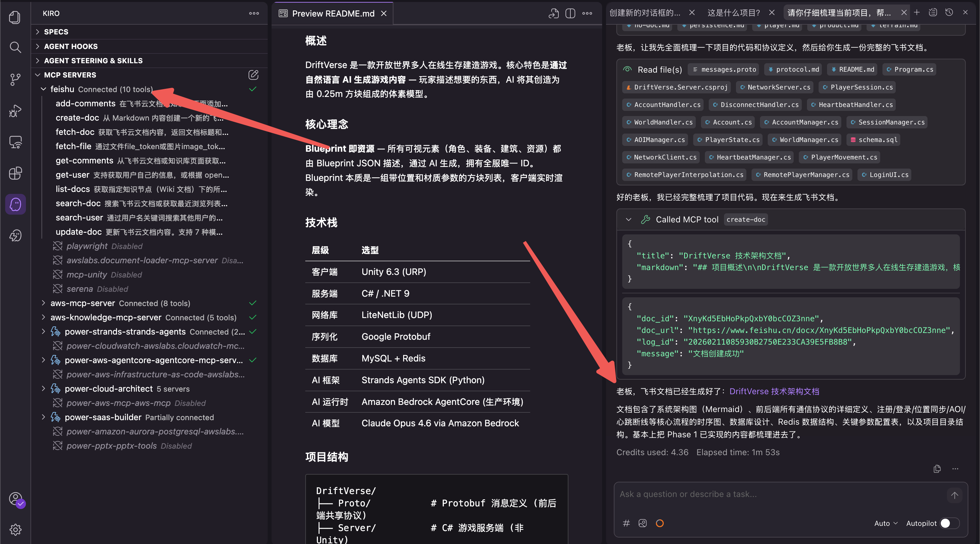Collapse the feishu MCP server entry
The image size is (980, 544).
pos(43,89)
